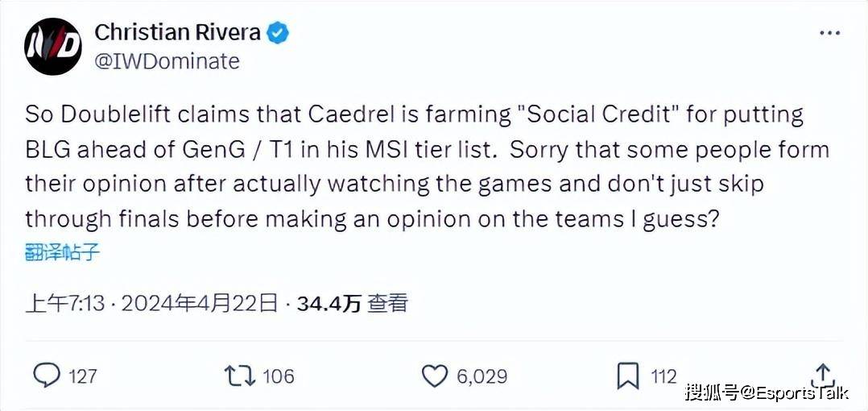Click the 上午7:13 timestamp
868x411 pixels.
point(65,303)
